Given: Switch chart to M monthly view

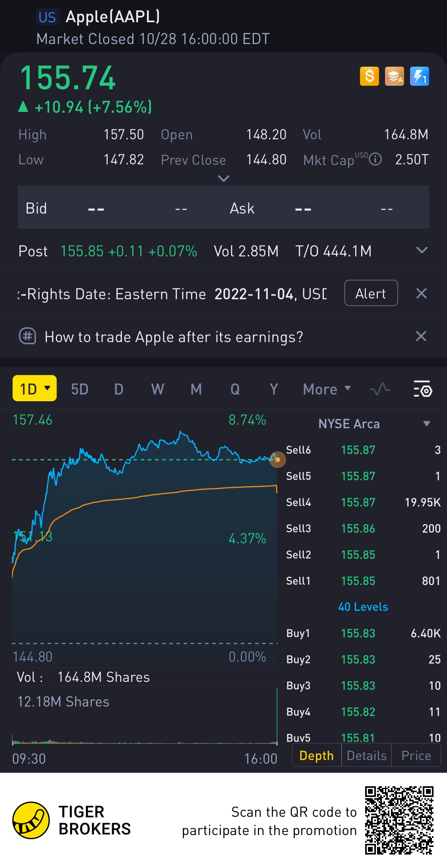Looking at the screenshot, I should tap(196, 389).
